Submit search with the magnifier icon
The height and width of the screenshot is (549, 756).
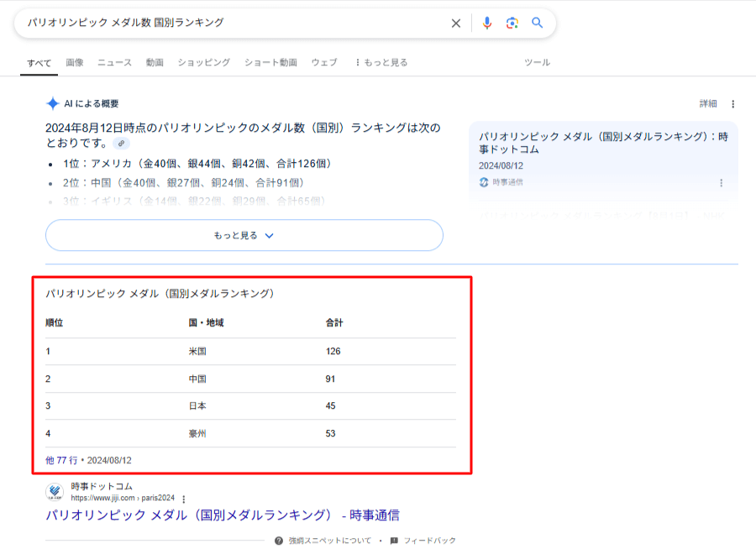pos(537,23)
